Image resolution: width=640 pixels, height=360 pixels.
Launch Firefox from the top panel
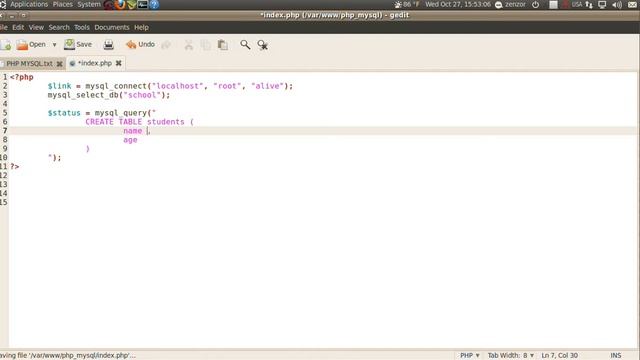click(120, 5)
